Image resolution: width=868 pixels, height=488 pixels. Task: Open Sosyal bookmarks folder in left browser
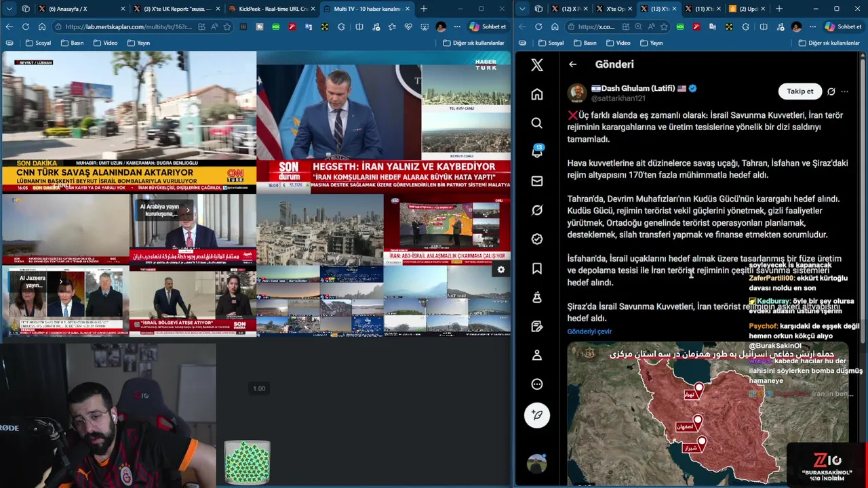[x=38, y=43]
